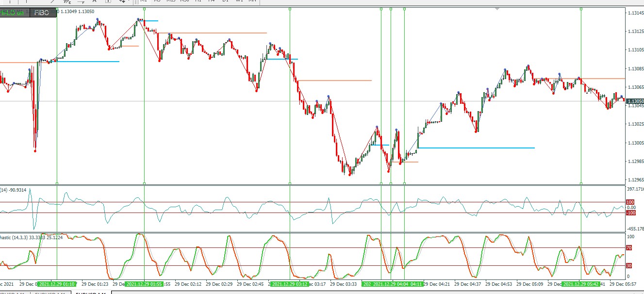
Task: Click the green 2021.12.29 01:10 time label
Action: coord(57,284)
